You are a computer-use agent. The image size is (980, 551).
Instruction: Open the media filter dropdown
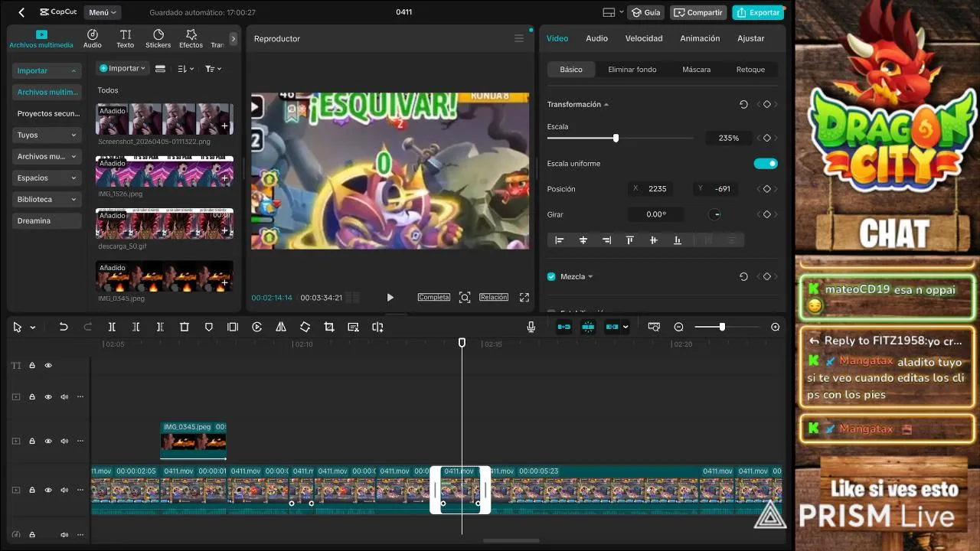coord(213,69)
